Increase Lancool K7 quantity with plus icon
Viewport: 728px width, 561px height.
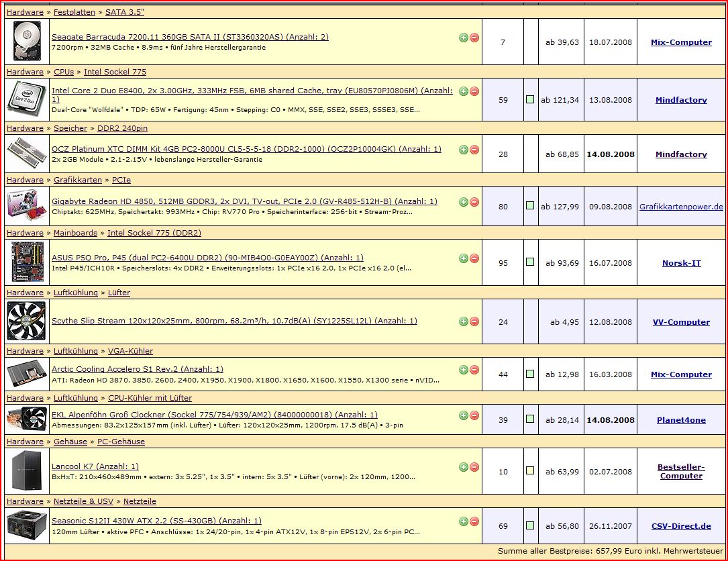(464, 467)
